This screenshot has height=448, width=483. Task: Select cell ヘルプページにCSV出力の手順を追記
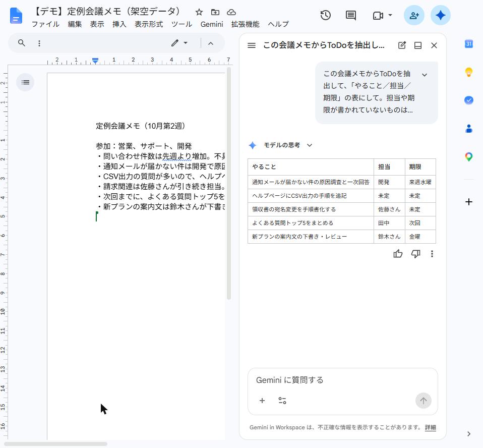(311, 196)
